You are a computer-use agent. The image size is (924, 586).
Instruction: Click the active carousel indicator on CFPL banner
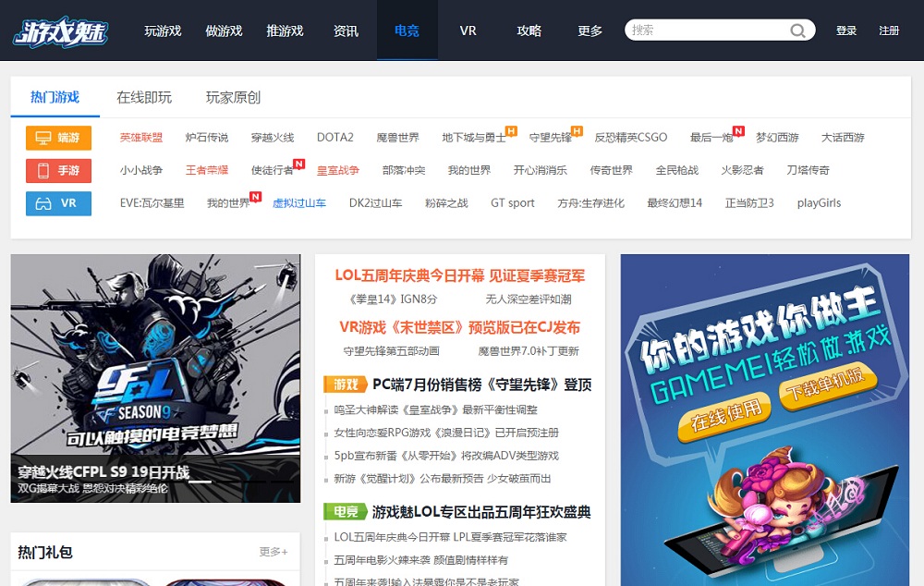coord(201,482)
